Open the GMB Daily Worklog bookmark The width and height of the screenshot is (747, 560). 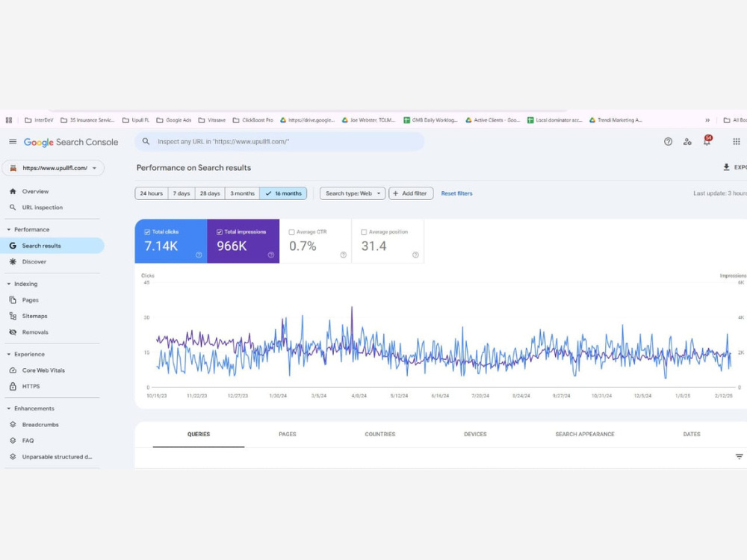tap(430, 120)
